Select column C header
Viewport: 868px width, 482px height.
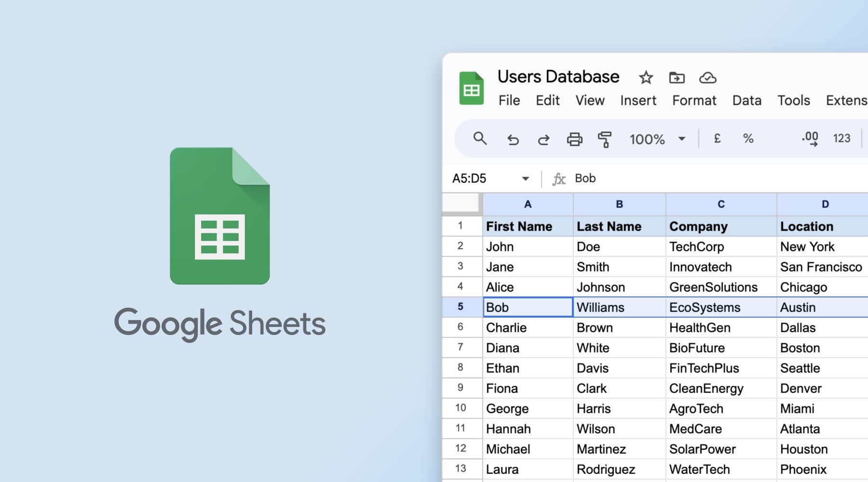point(721,204)
